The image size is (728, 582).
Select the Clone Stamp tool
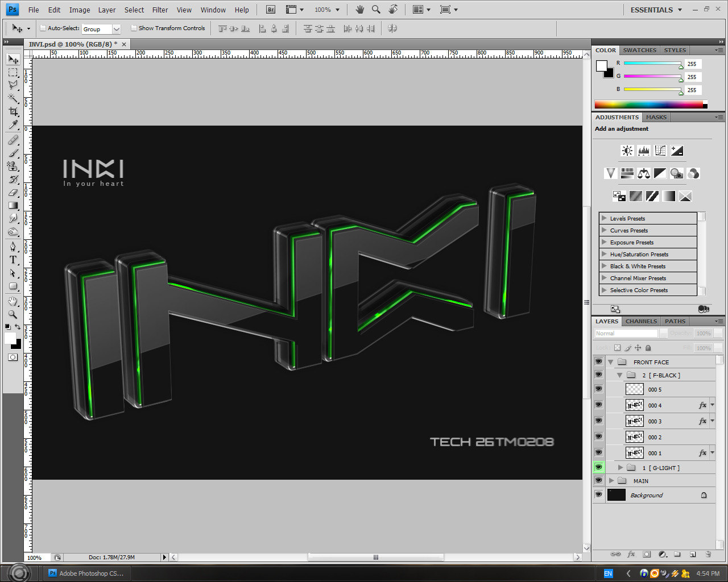click(x=13, y=166)
